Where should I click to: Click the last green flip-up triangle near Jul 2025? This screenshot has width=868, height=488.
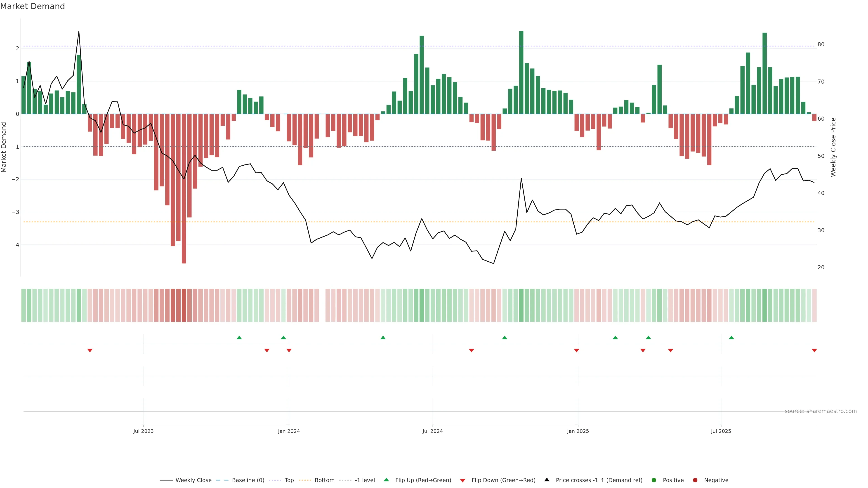pos(731,338)
